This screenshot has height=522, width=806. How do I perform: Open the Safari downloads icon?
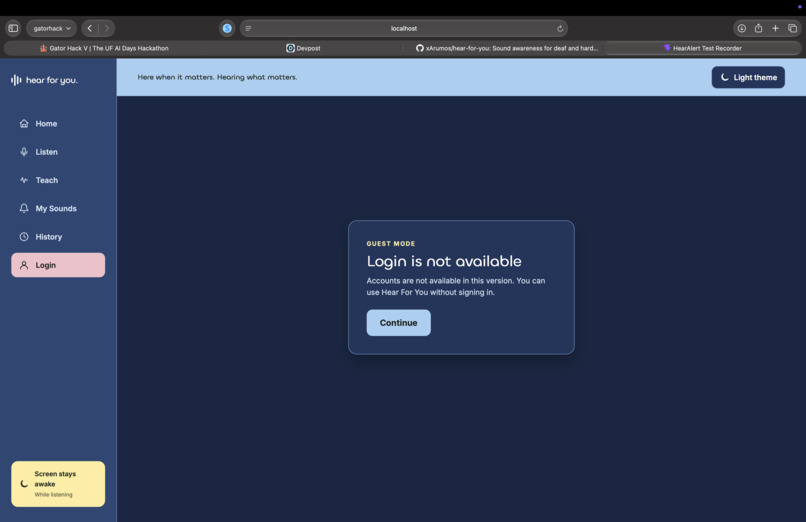click(741, 28)
